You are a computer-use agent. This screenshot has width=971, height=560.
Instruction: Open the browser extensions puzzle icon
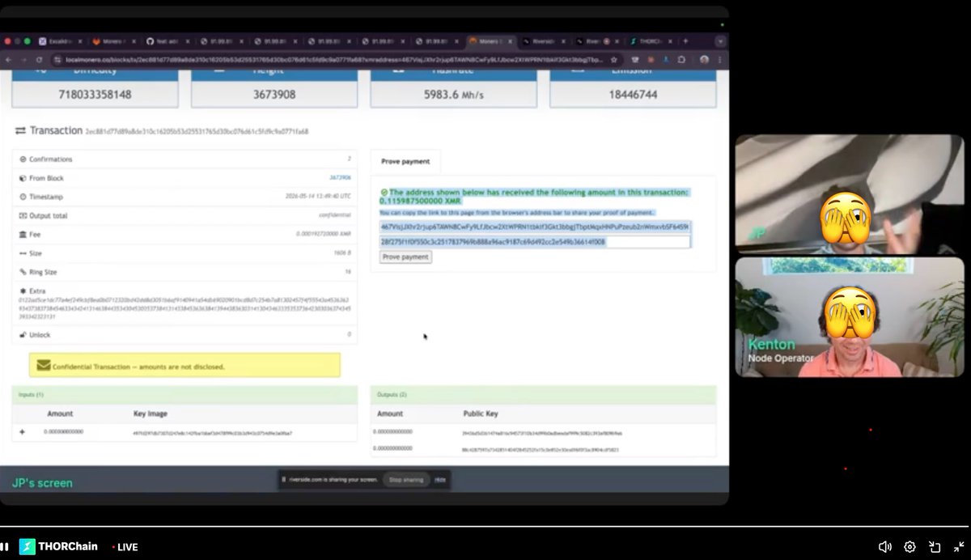681,60
